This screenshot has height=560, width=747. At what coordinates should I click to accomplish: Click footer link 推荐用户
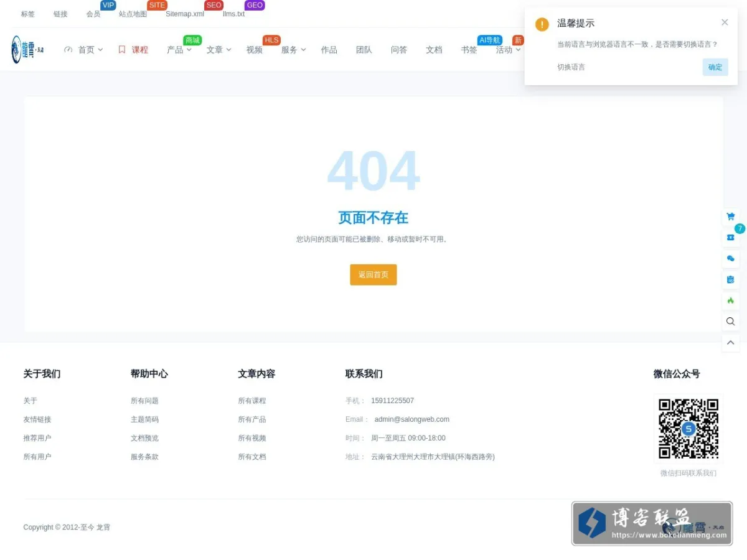click(x=37, y=438)
